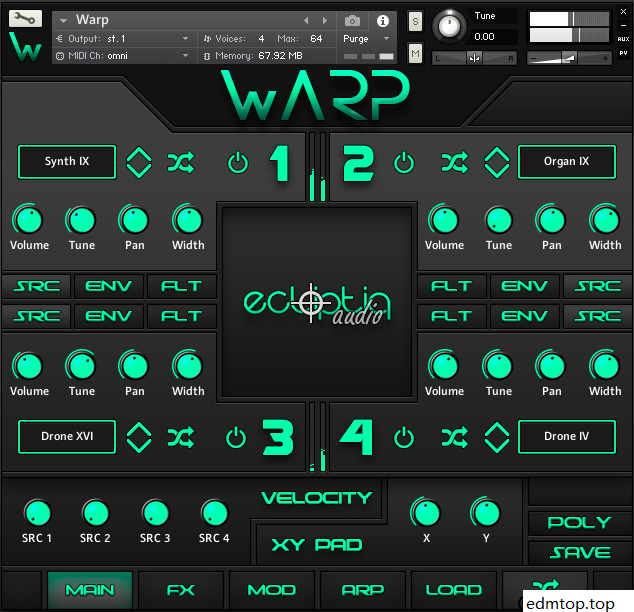Randomize layer 2 with the shuffle icon
This screenshot has height=612, width=634.
455,162
